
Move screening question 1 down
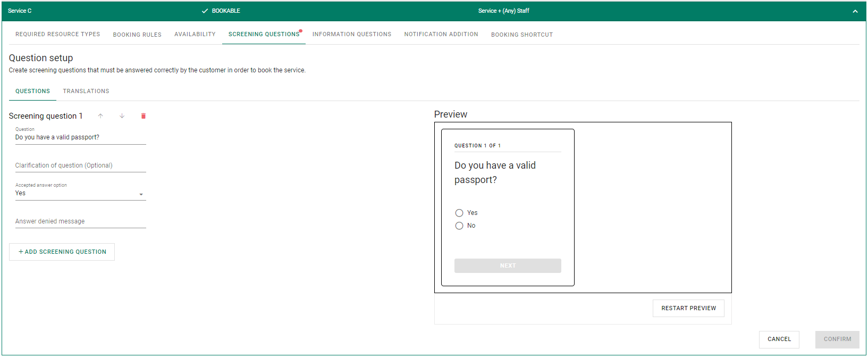click(x=122, y=116)
